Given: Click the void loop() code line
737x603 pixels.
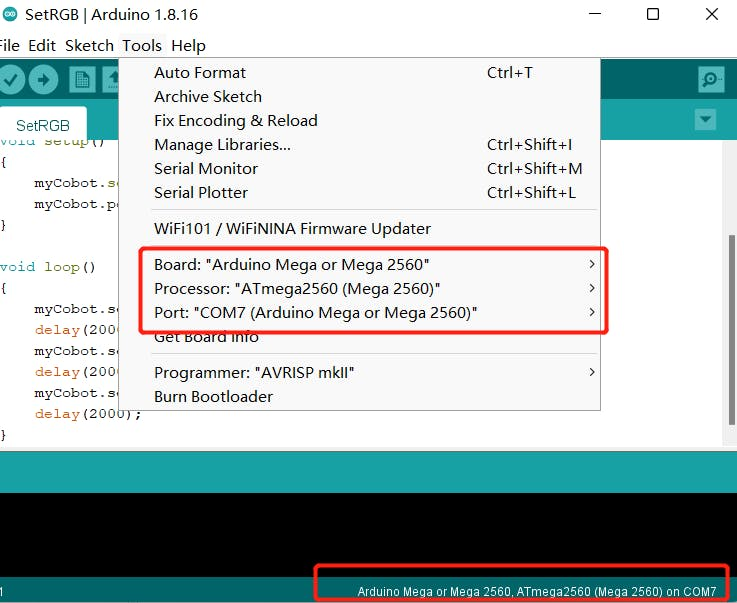Looking at the screenshot, I should click(47, 267).
